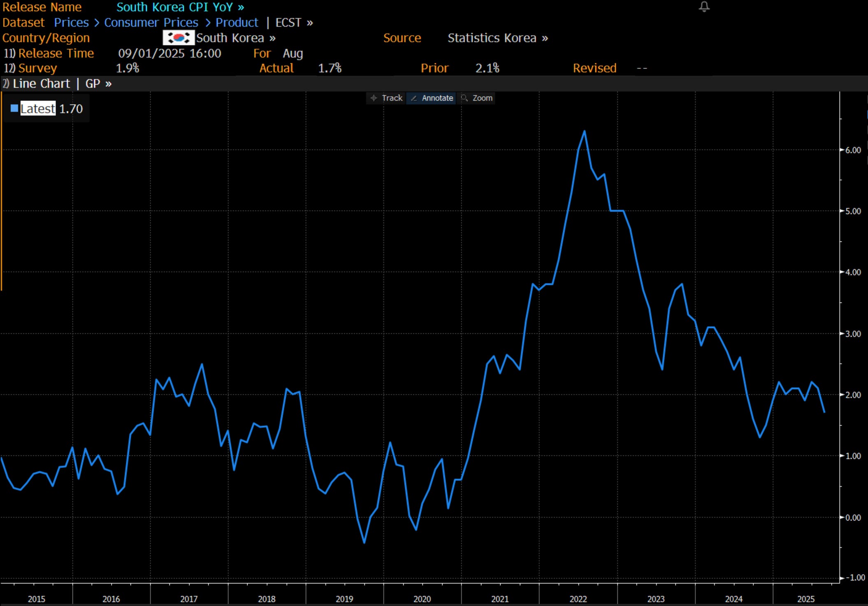Expand the ECST dataset link
868x606 pixels.
point(294,23)
